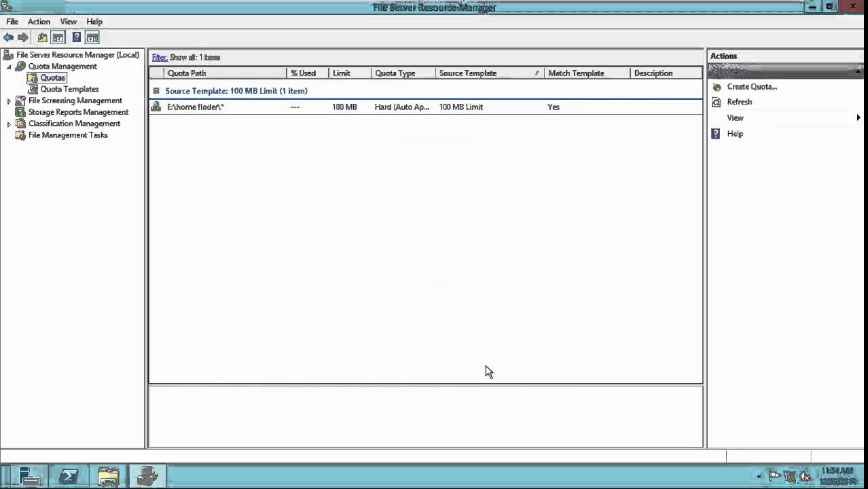Screen dimensions: 868x489
Task: Sort by the Match Template column header
Action: click(587, 73)
